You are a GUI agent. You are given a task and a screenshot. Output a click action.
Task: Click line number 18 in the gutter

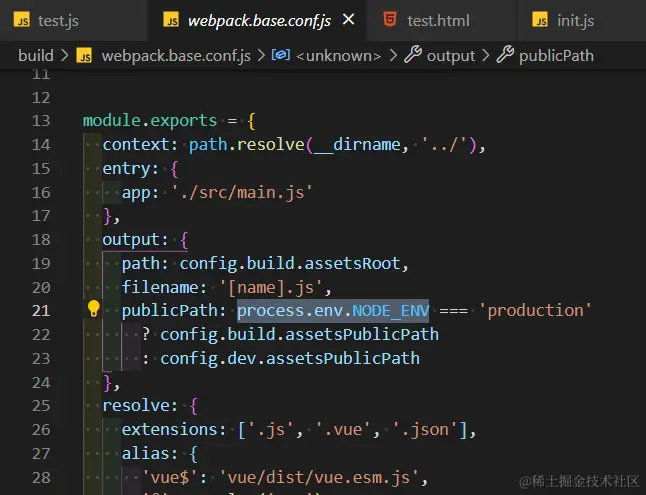point(41,239)
